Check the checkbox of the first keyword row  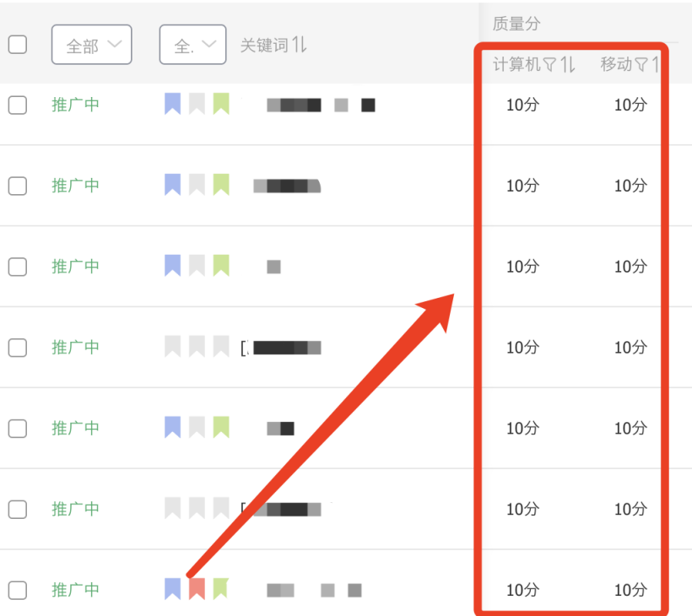pos(18,103)
